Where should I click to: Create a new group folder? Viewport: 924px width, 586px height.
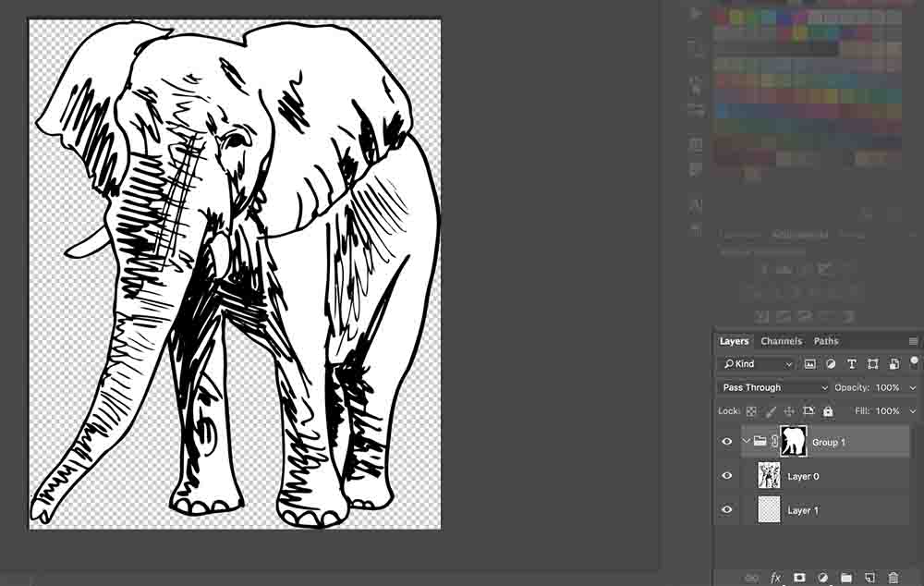(x=845, y=578)
